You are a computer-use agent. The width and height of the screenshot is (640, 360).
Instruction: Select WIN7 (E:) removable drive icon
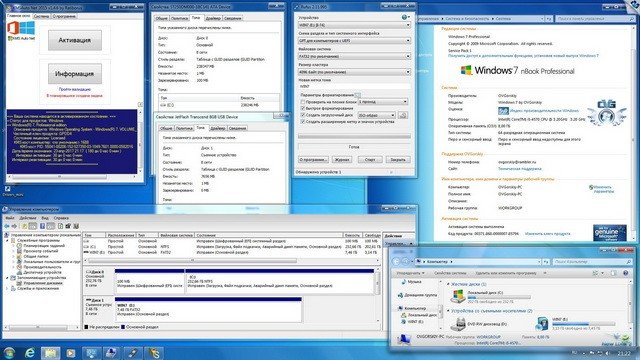pyautogui.click(x=542, y=323)
